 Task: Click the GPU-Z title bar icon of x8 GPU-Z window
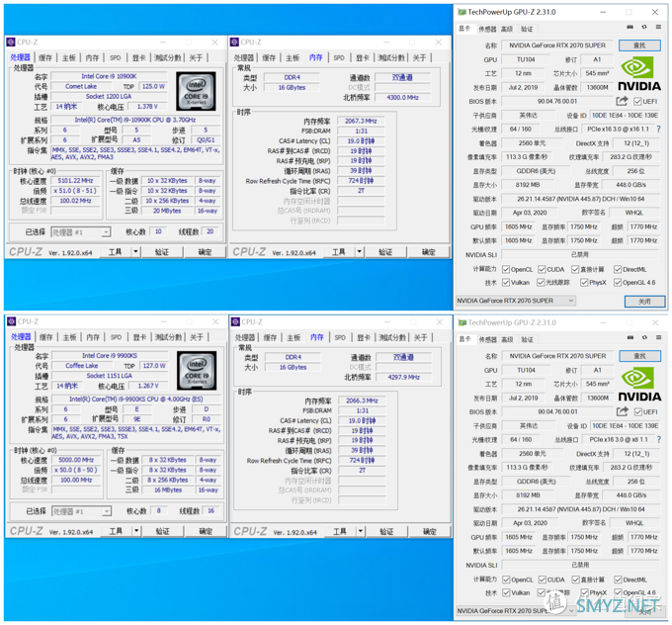point(462,322)
